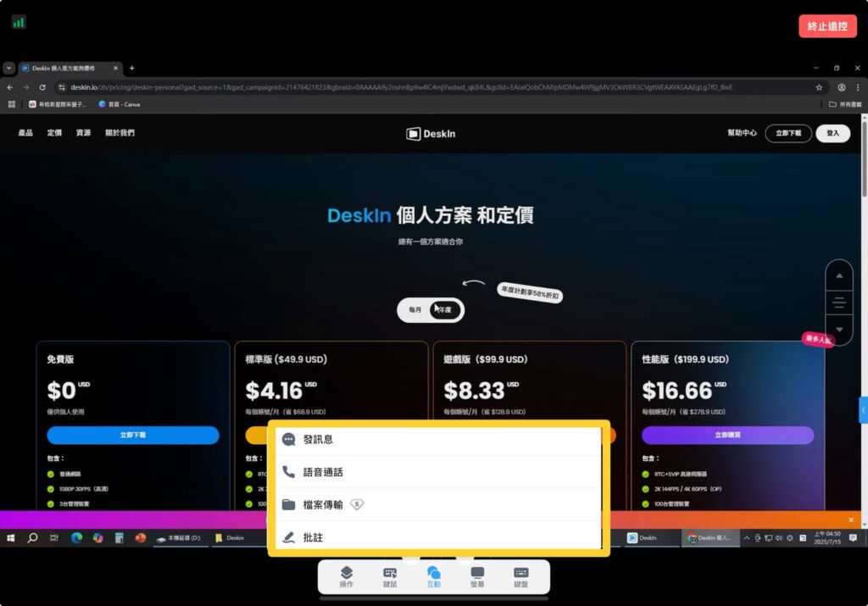
Task: Reload the DeskIn pricing page
Action: (42, 87)
